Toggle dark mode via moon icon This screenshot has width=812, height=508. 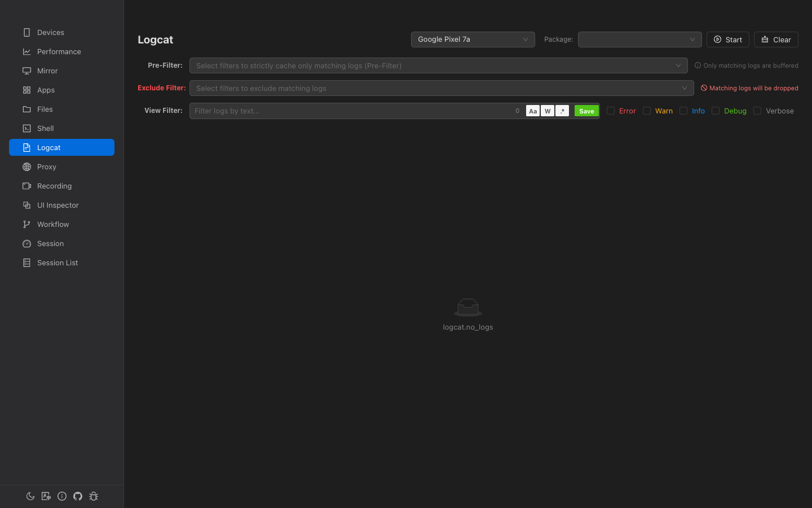point(30,496)
